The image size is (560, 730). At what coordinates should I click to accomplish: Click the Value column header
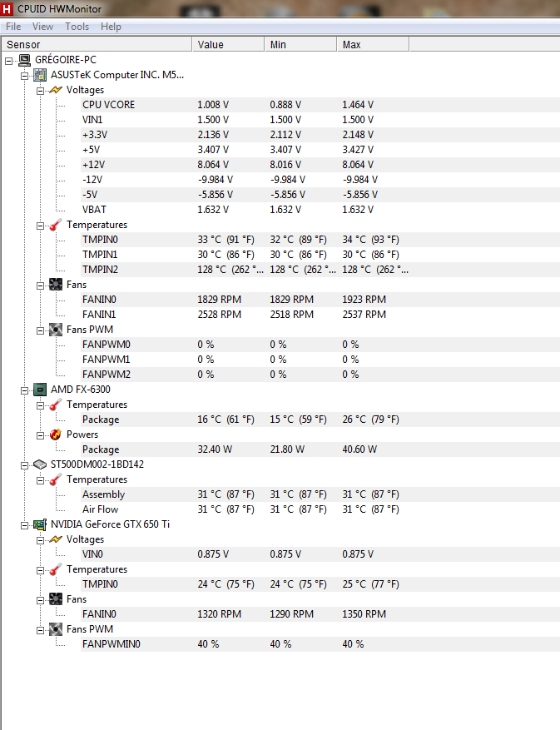coord(228,44)
